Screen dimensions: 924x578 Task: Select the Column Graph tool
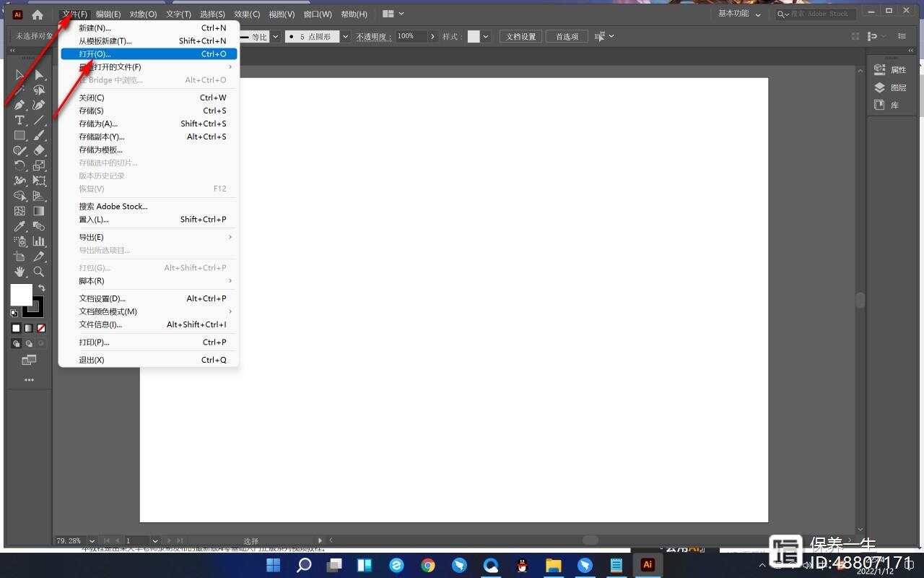(x=39, y=241)
